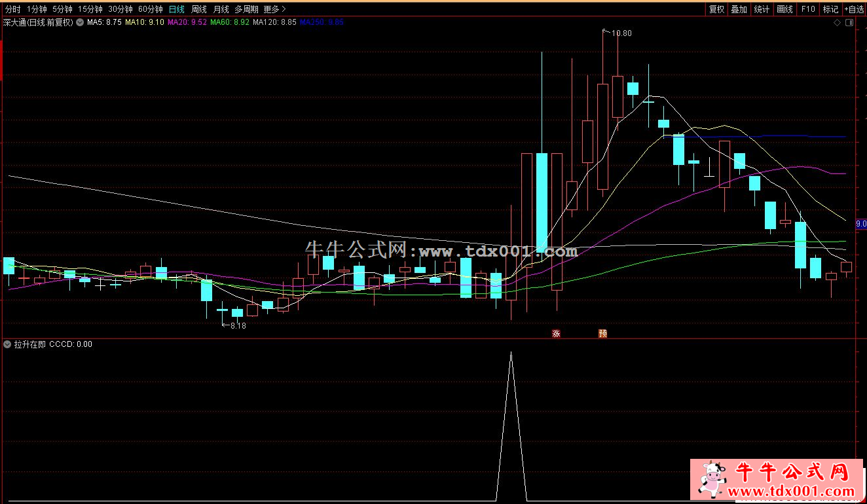Click the MA20: 9.52 indicator label
Screen dimensions: 867x504
(x=187, y=22)
